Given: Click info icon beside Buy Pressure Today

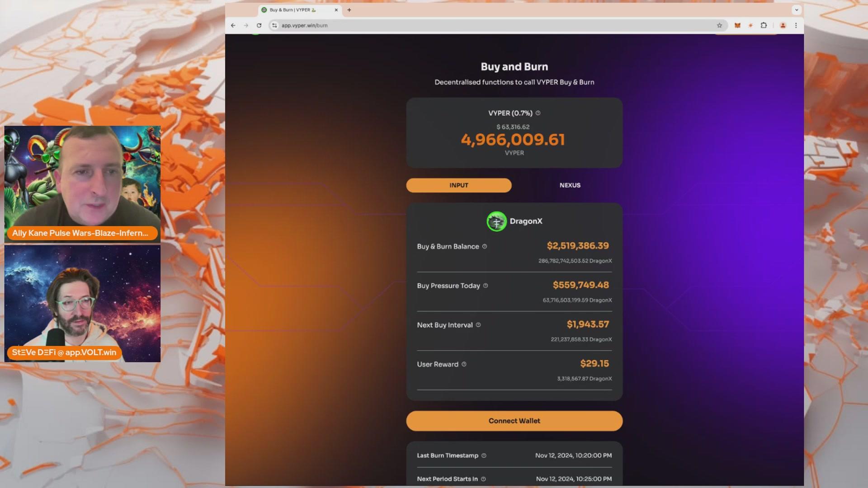Looking at the screenshot, I should 486,286.
